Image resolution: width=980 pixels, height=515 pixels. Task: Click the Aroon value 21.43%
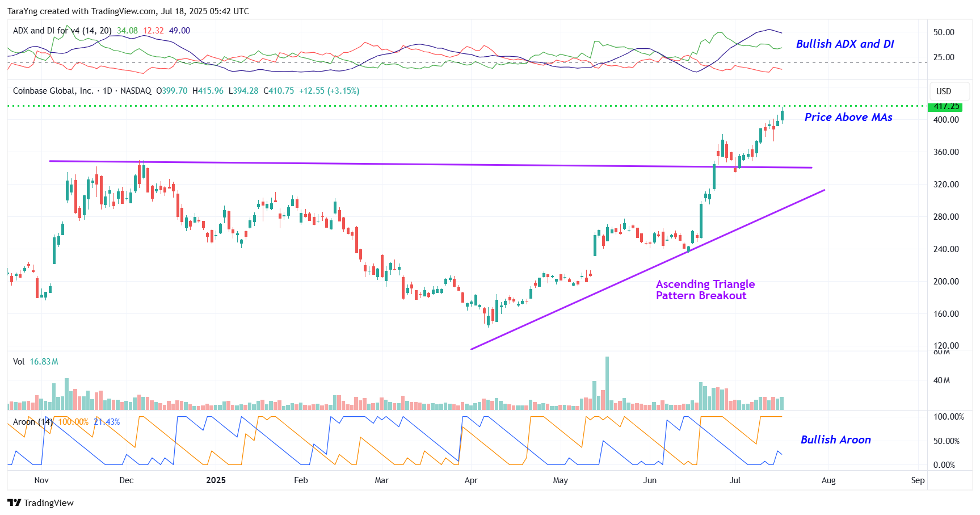[x=107, y=422]
